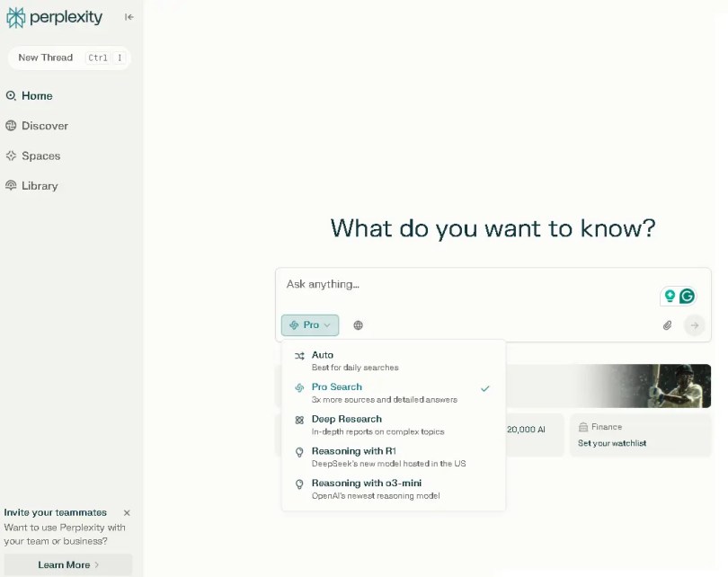The image size is (728, 577).
Task: Choose Reasoning with o3-mini
Action: coord(394,489)
